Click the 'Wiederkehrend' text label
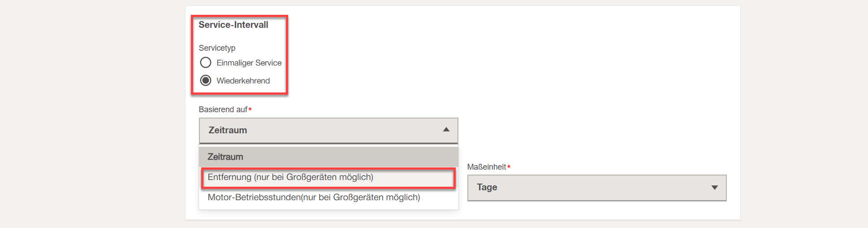Viewport: 868px width, 228px height. 243,81
